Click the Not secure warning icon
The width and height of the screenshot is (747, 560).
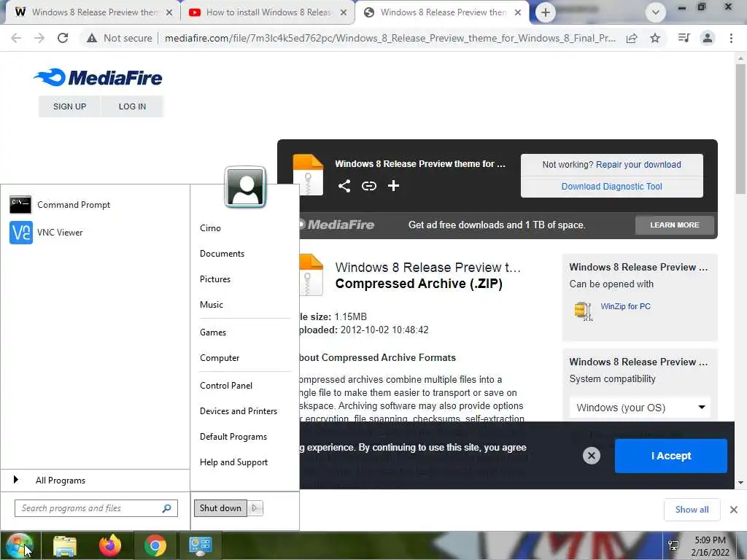click(92, 38)
